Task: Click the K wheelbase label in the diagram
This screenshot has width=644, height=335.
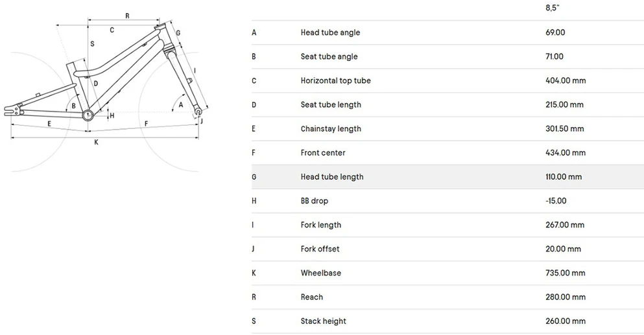Action: pos(97,143)
